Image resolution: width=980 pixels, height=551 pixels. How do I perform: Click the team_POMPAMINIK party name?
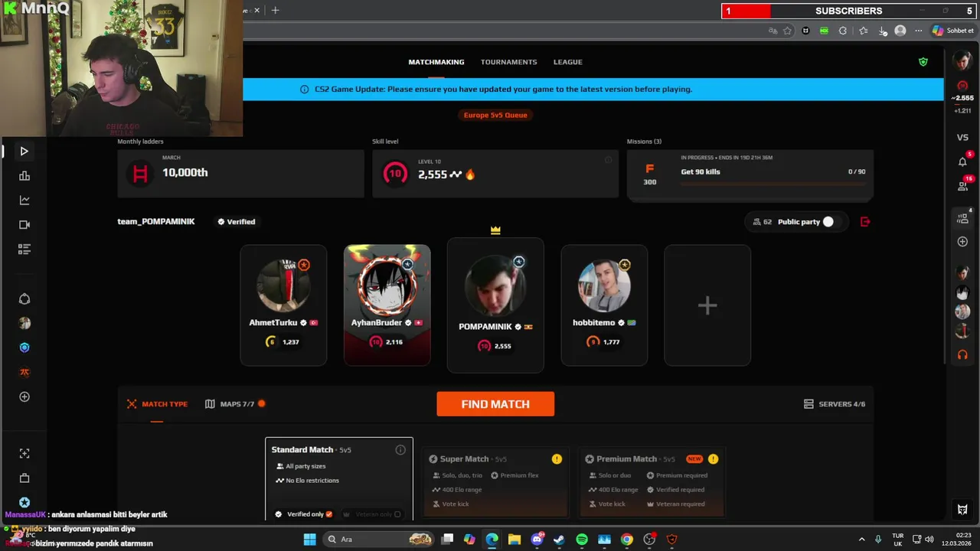156,221
